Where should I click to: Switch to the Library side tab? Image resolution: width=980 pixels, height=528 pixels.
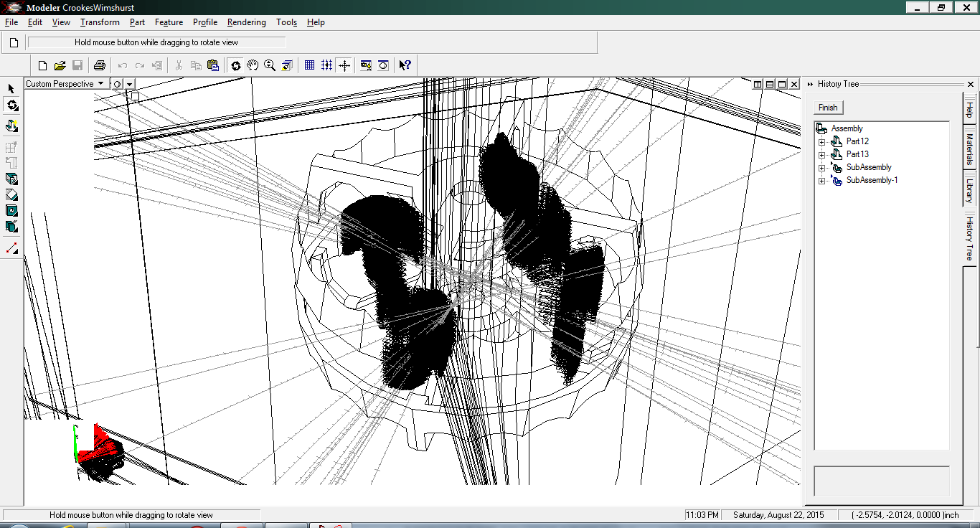click(x=969, y=190)
